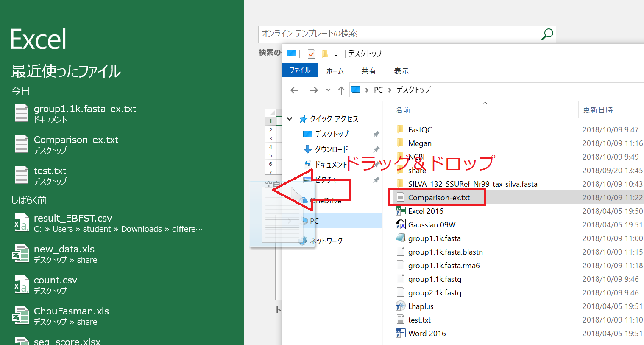Switch to the 共有 ribbon tab

(x=368, y=71)
